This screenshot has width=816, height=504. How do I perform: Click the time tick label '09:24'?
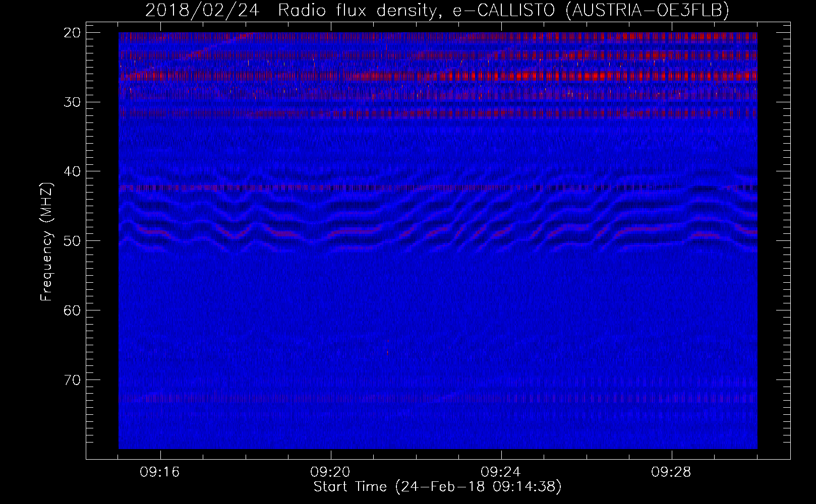pyautogui.click(x=501, y=472)
